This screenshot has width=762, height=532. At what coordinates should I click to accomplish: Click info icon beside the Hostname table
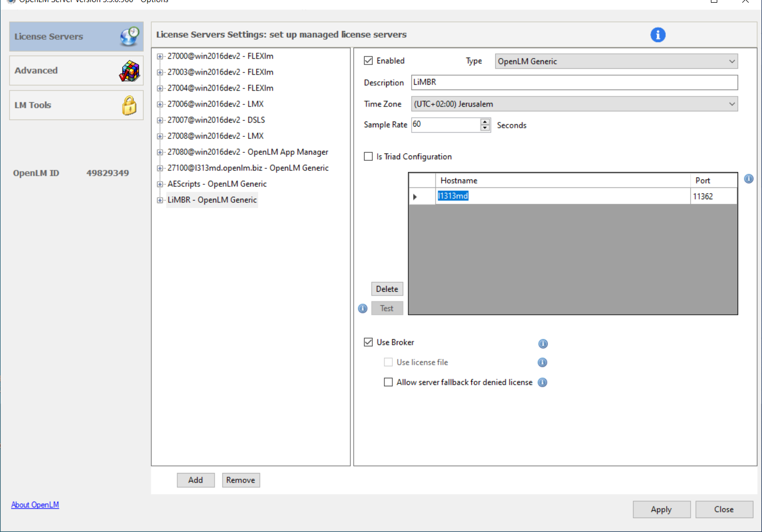click(748, 179)
